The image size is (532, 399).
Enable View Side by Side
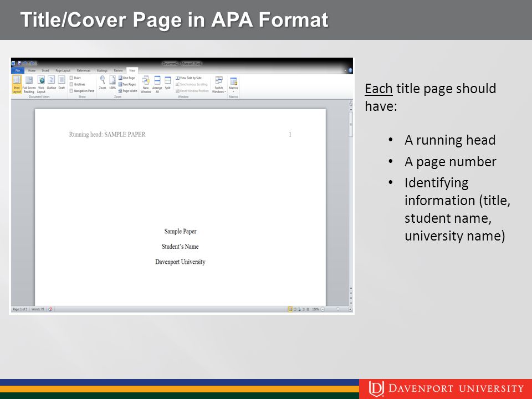tap(188, 78)
